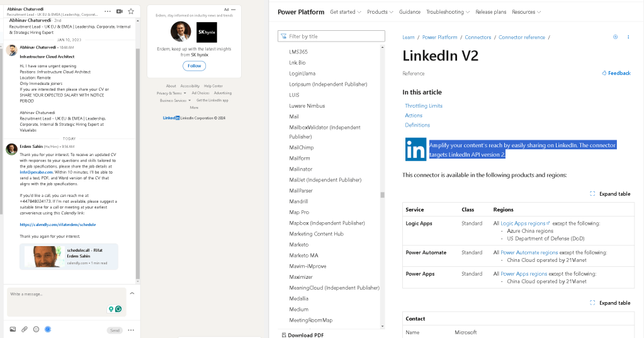The width and height of the screenshot is (644, 338).
Task: Select Marketing Content Hub in the list
Action: [x=316, y=234]
